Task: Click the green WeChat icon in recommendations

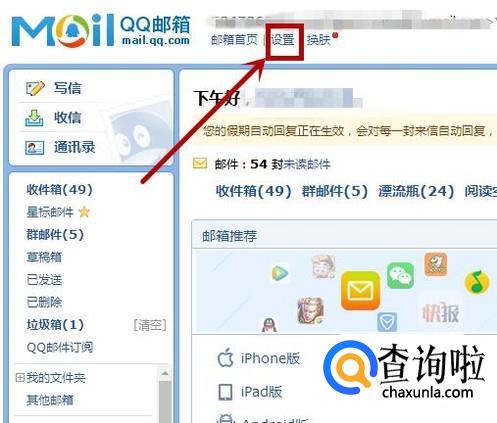Action: (400, 275)
